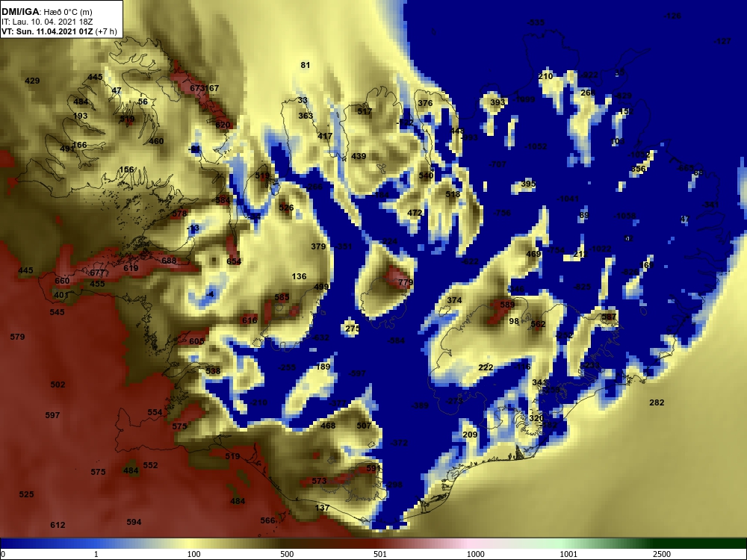Click the '1000' label on the color scale
The width and height of the screenshot is (747, 560).
point(475,554)
